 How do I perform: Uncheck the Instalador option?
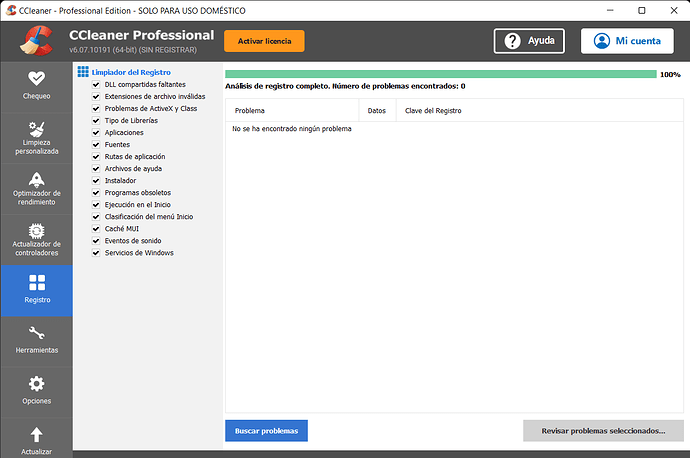pos(96,181)
